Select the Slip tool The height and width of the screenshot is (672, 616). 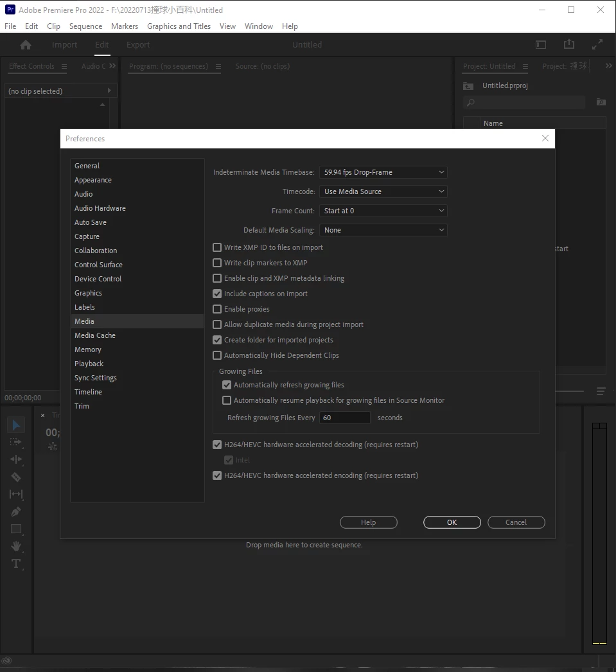click(16, 494)
